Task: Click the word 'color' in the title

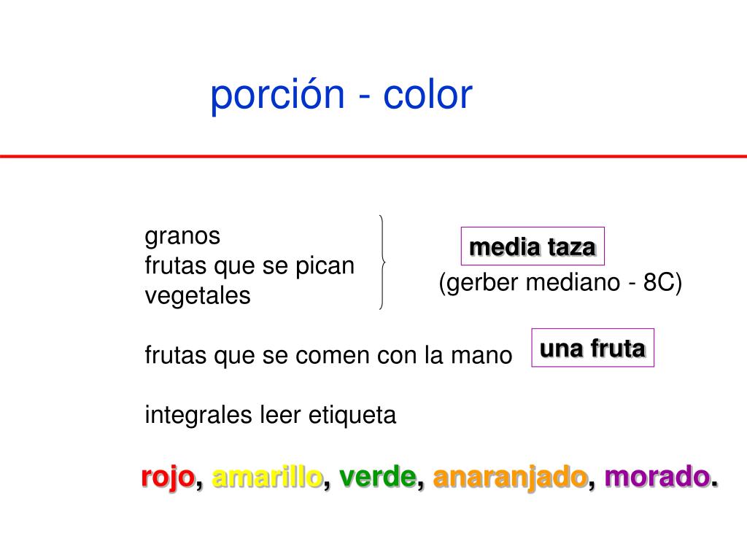Action: click(x=427, y=96)
